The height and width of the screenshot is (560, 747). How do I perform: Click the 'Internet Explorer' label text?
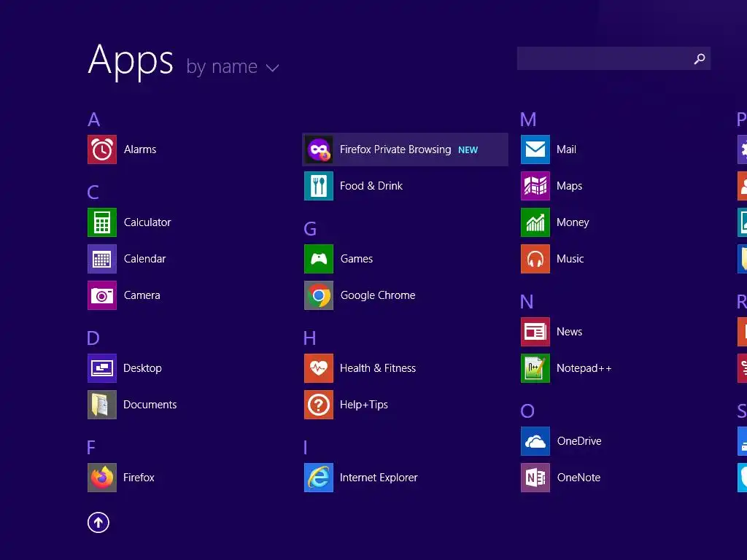[x=379, y=478]
